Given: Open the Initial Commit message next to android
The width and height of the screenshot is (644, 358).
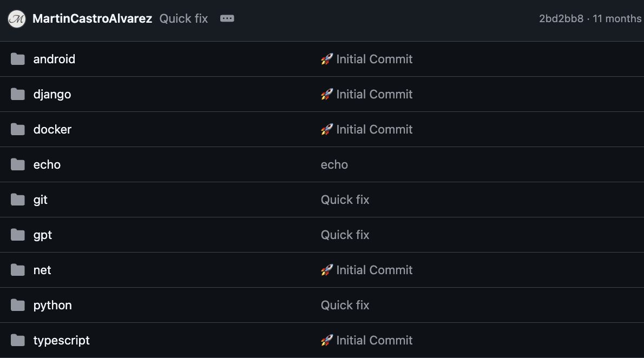Looking at the screenshot, I should (x=374, y=59).
